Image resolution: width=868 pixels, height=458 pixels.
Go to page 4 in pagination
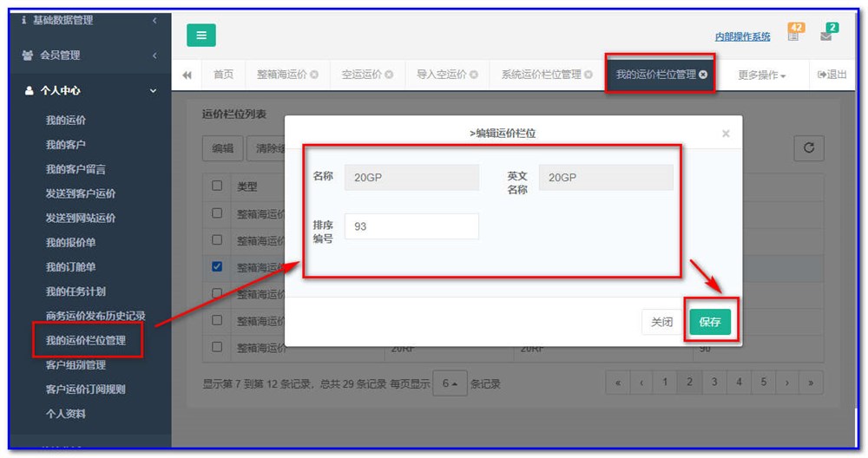point(739,383)
